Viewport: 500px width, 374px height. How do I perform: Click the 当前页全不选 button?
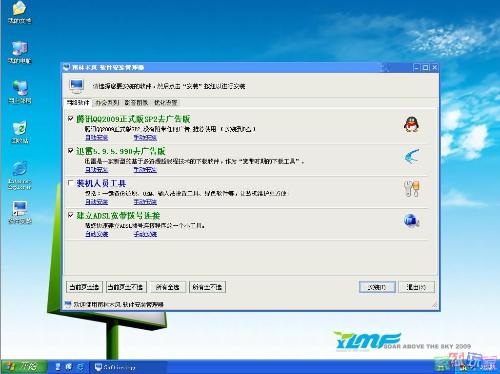(126, 287)
